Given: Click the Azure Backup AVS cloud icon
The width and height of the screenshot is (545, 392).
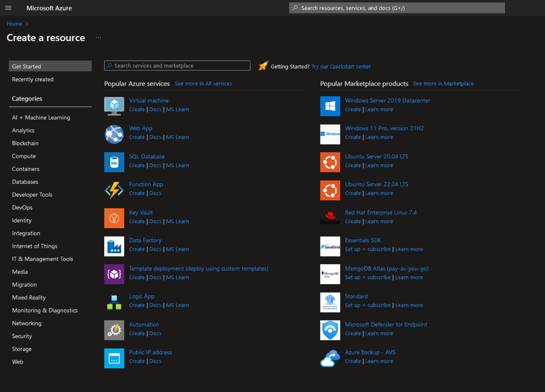Looking at the screenshot, I should point(330,358).
